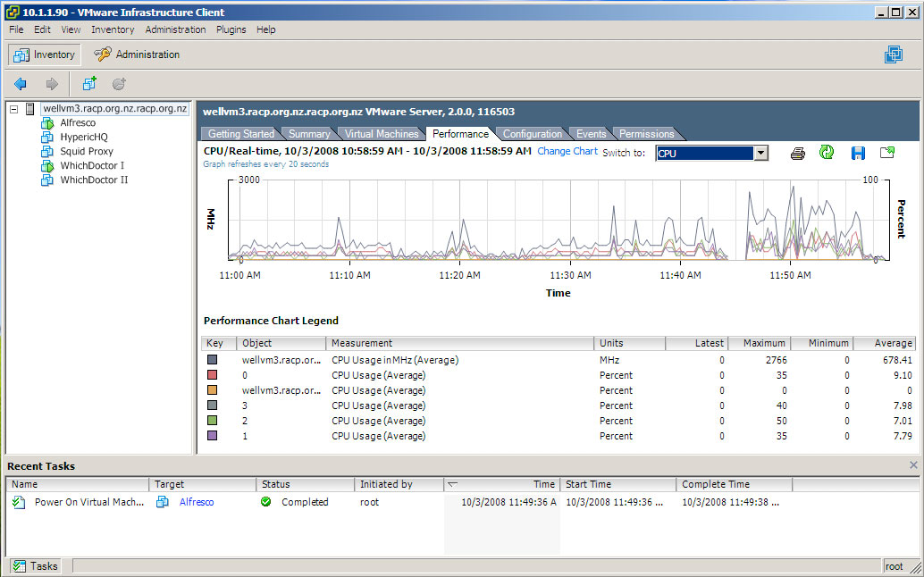This screenshot has width=924, height=577.
Task: Click the dark key swatch for CPU Usage in MHz
Action: click(x=212, y=360)
